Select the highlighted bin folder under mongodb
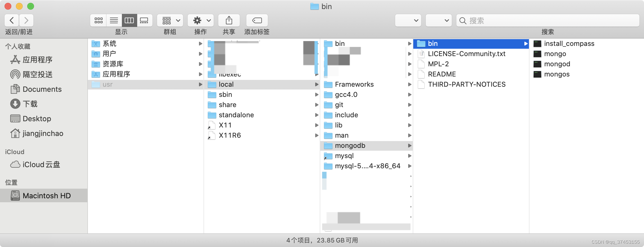This screenshot has width=644, height=247. tap(471, 44)
